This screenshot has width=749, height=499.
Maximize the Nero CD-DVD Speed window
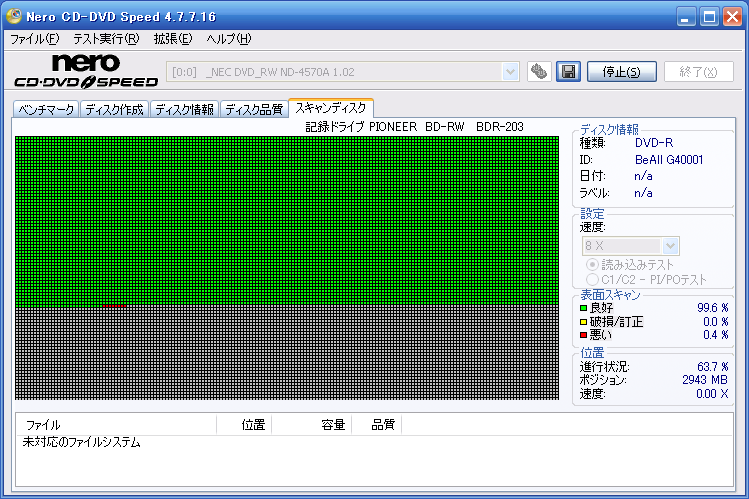coord(709,17)
